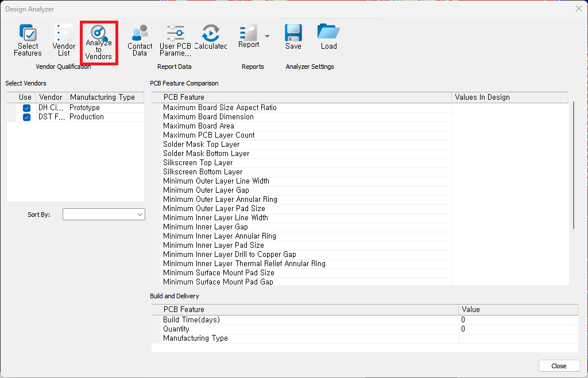Open the Sort By combo box
Viewport: 588px width, 378px height.
(x=104, y=215)
